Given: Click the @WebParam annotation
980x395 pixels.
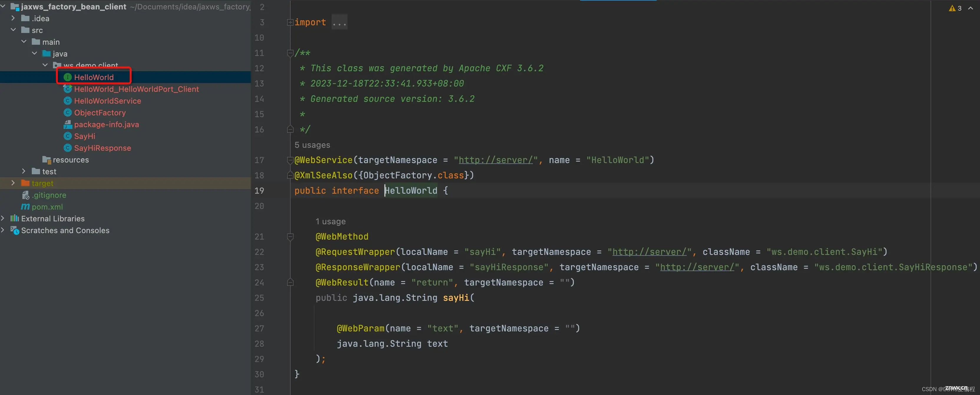Looking at the screenshot, I should [x=360, y=328].
